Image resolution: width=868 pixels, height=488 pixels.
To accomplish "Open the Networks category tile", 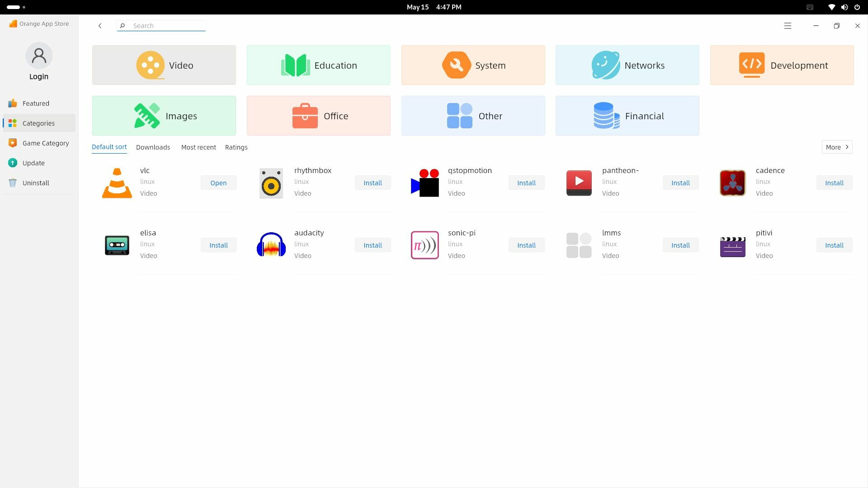I will (627, 65).
